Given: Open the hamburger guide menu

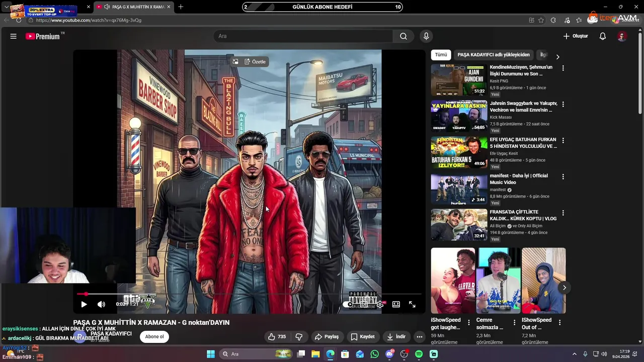Looking at the screenshot, I should point(14,36).
